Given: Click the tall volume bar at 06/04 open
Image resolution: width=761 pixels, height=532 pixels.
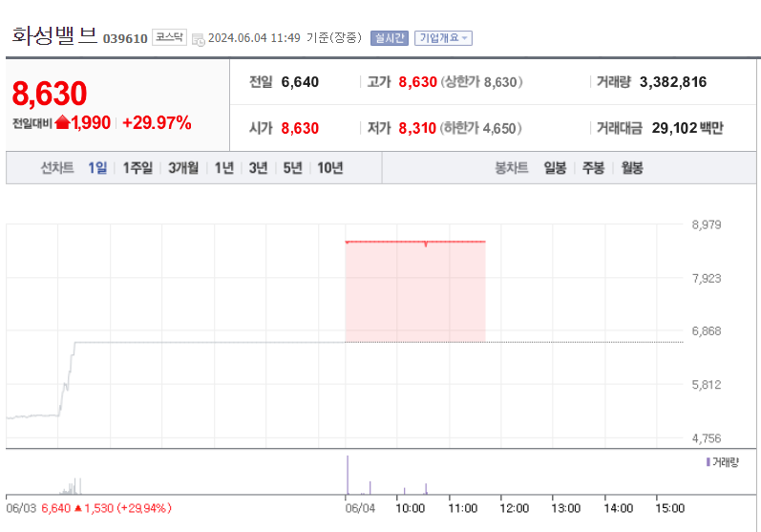Looking at the screenshot, I should click(348, 475).
